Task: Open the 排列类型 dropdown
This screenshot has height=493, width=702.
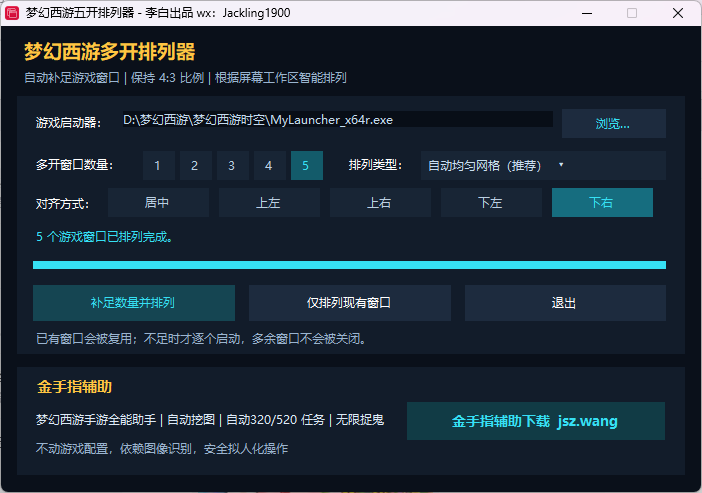Action: tap(543, 165)
